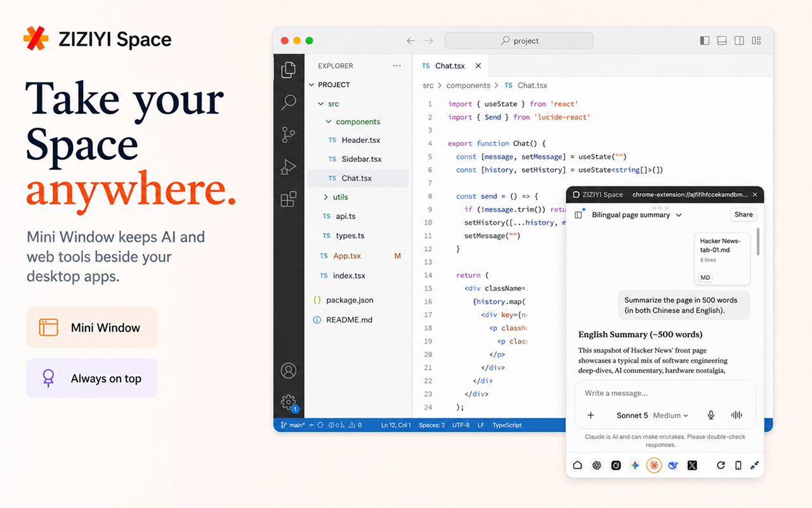The image size is (812, 508).
Task: Switch to ChatGPT in mini window bar
Action: click(x=596, y=465)
